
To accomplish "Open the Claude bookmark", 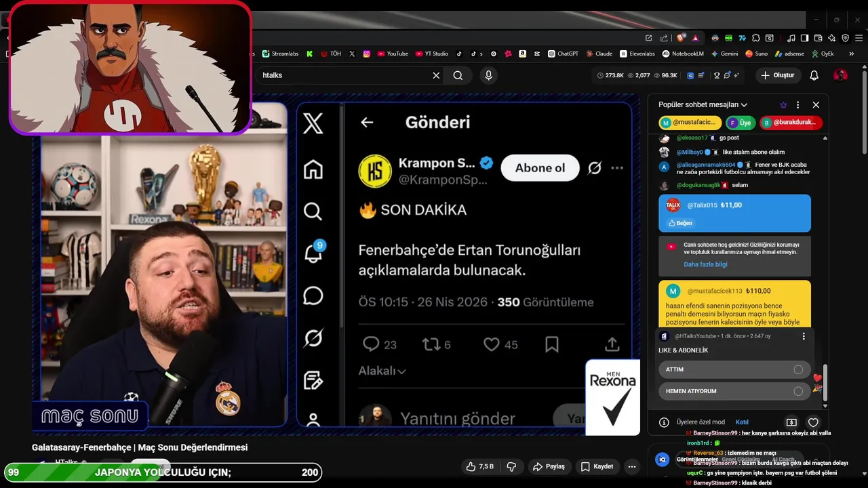I will (599, 54).
